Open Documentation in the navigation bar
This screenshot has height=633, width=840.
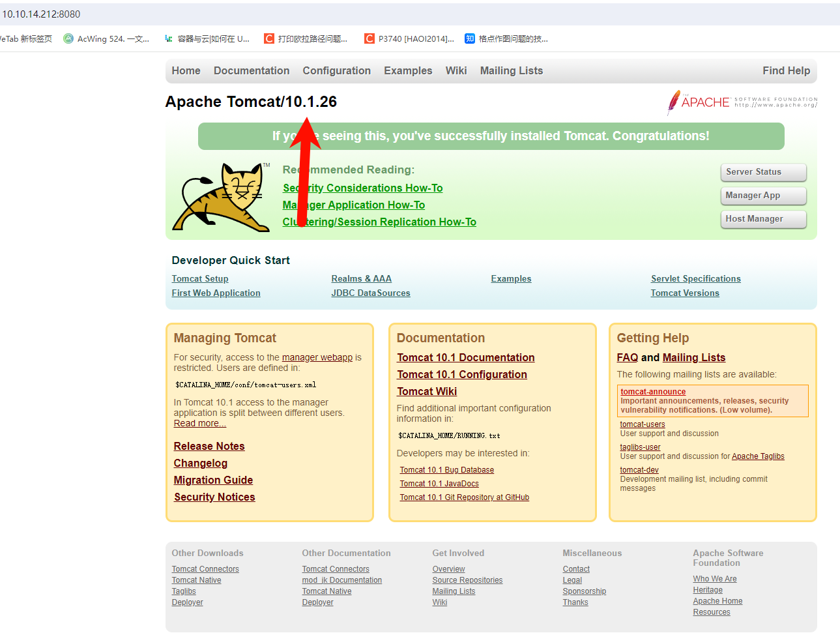click(x=252, y=70)
